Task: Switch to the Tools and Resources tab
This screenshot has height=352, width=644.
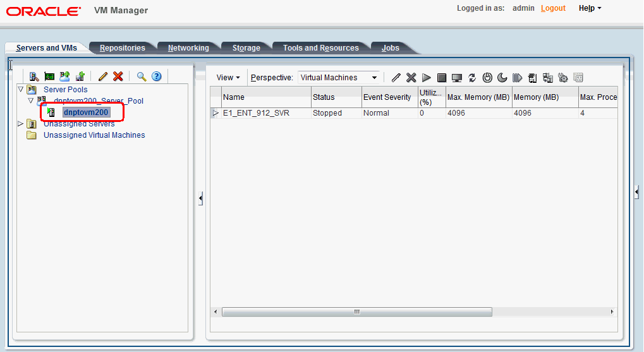Action: click(321, 48)
